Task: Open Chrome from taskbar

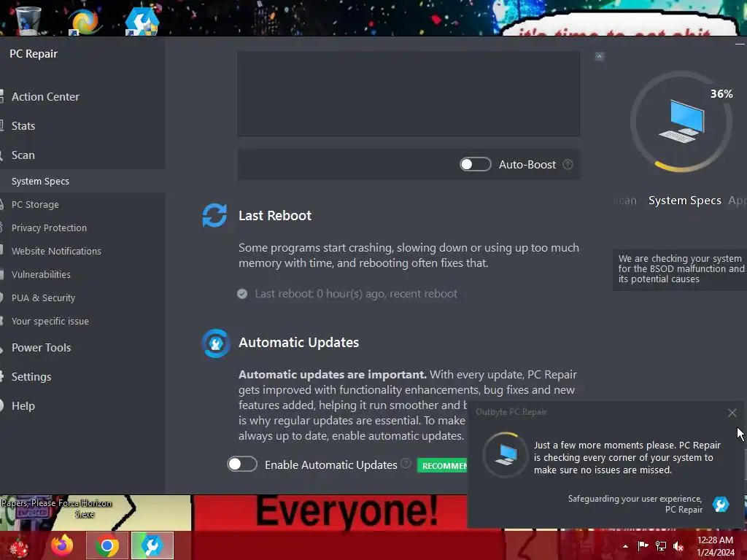Action: click(107, 545)
